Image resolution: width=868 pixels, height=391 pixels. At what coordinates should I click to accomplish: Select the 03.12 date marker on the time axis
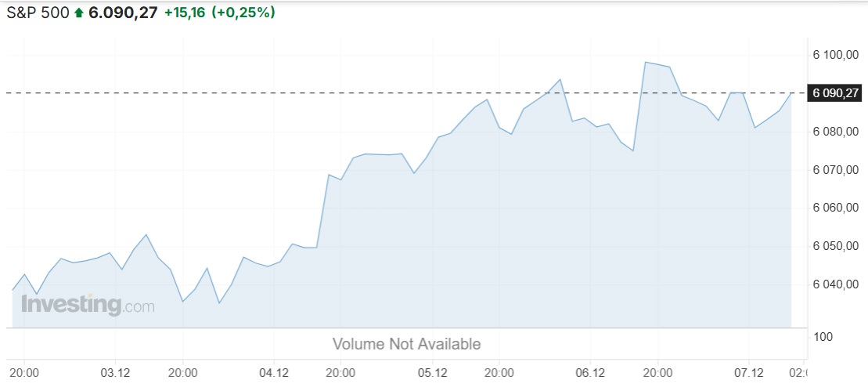click(115, 373)
